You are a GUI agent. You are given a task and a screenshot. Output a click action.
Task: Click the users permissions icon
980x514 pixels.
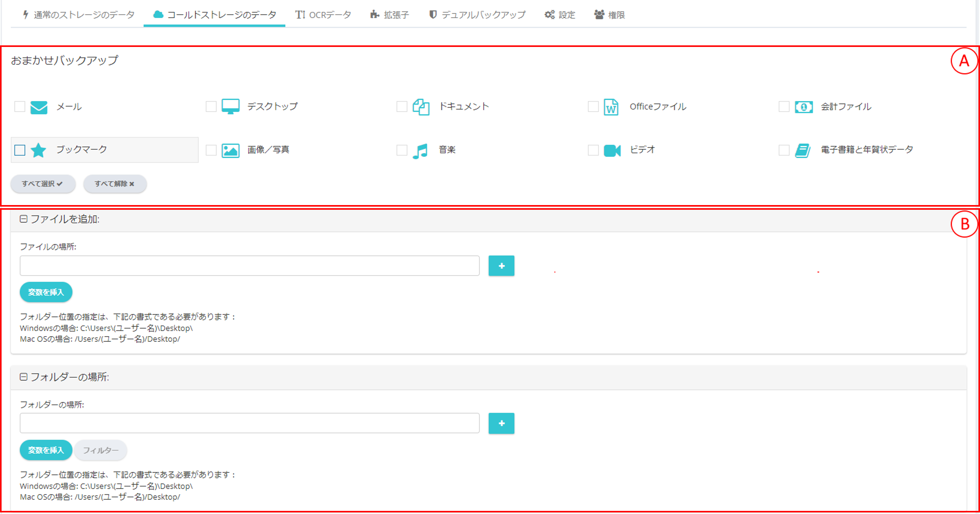click(x=600, y=14)
